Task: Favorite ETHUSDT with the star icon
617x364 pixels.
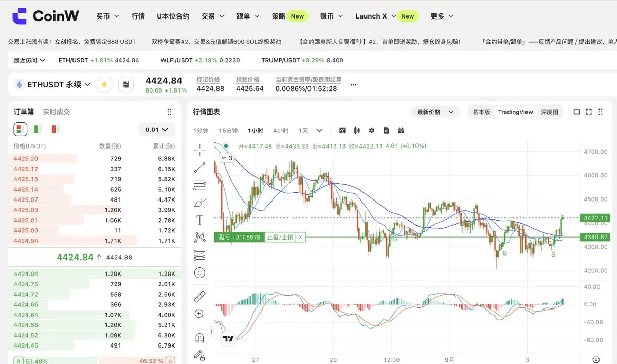Action: tap(104, 84)
